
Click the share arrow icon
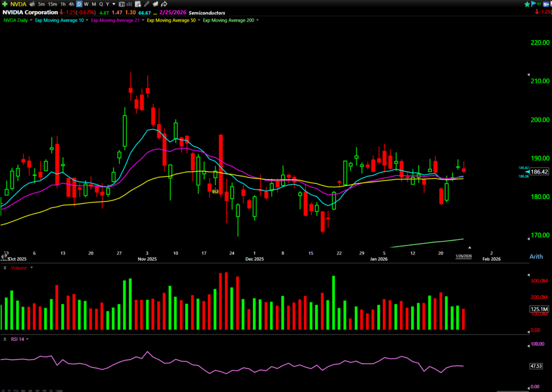[163, 4]
